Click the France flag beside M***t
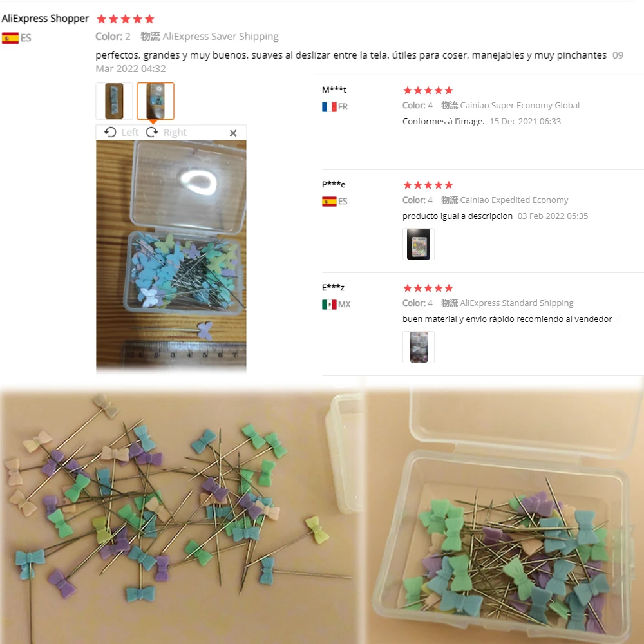The image size is (644, 644). [329, 107]
